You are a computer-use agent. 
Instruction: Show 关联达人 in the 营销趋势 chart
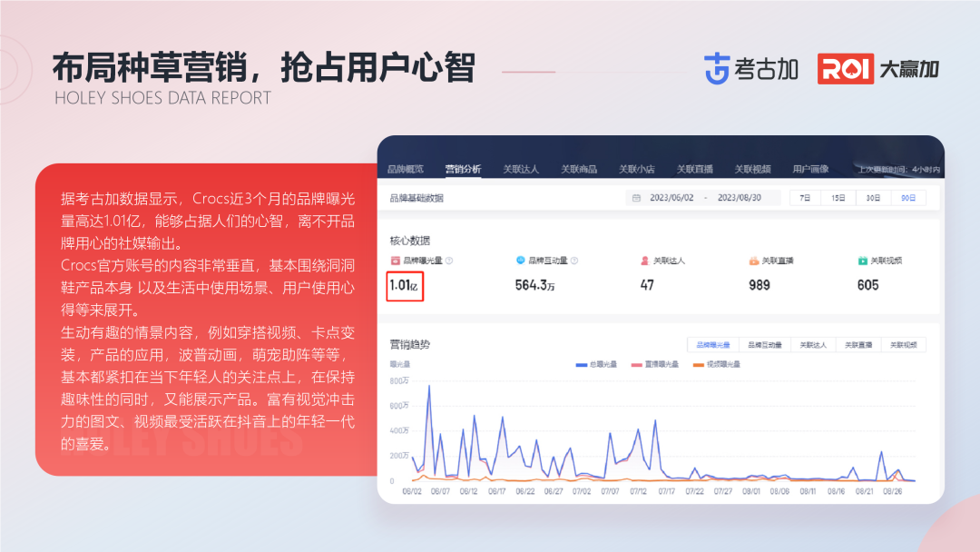[x=813, y=345]
